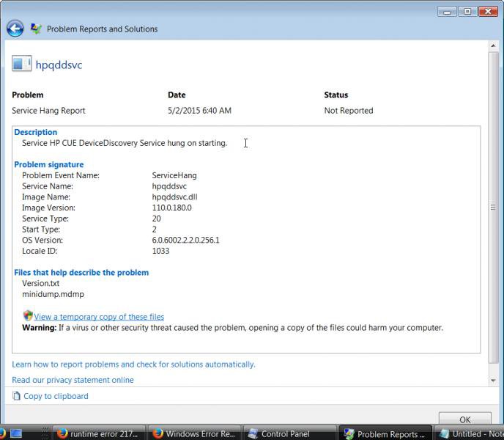Click OS Version value 6.0.6002.2.2.0.256.1

click(185, 240)
